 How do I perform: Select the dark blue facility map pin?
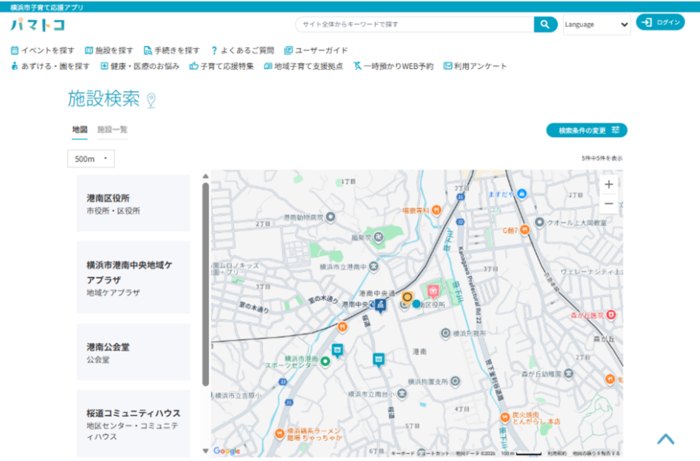(380, 304)
